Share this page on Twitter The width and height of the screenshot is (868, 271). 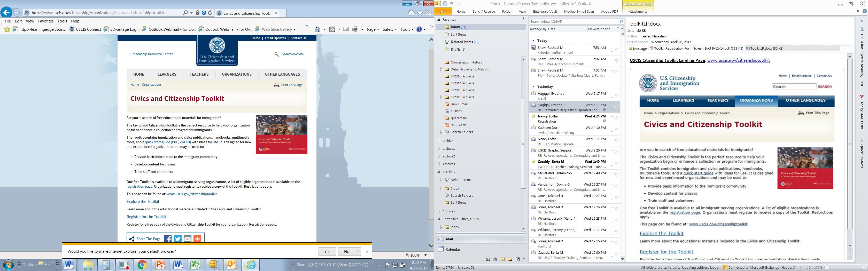(x=177, y=239)
